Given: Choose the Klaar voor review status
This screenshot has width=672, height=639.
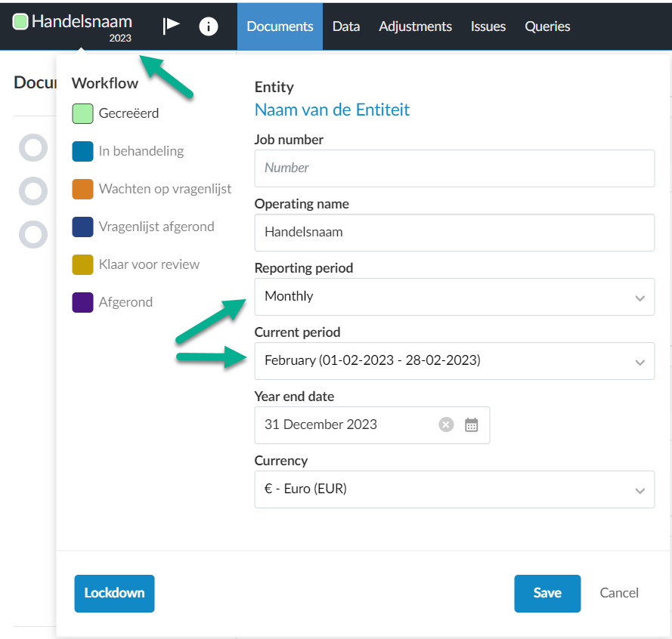Looking at the screenshot, I should [x=135, y=264].
